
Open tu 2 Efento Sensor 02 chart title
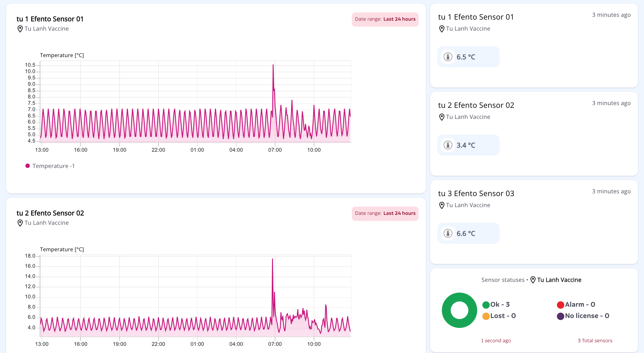[x=50, y=213]
